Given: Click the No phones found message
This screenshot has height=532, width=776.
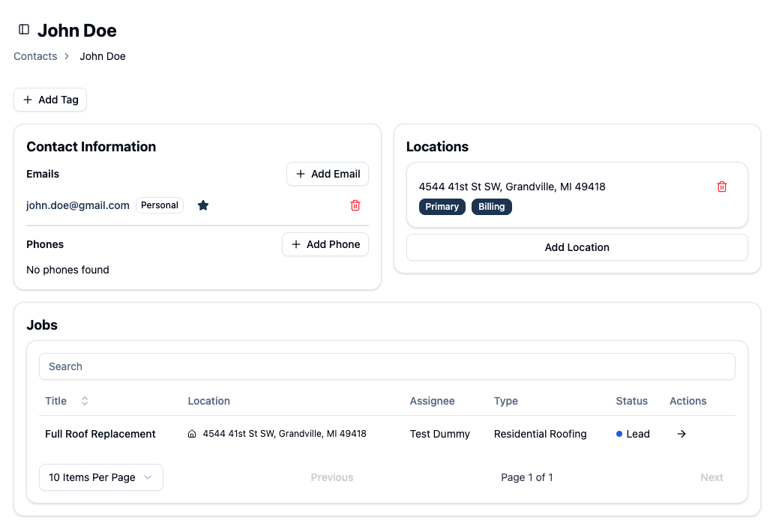Looking at the screenshot, I should tap(67, 270).
